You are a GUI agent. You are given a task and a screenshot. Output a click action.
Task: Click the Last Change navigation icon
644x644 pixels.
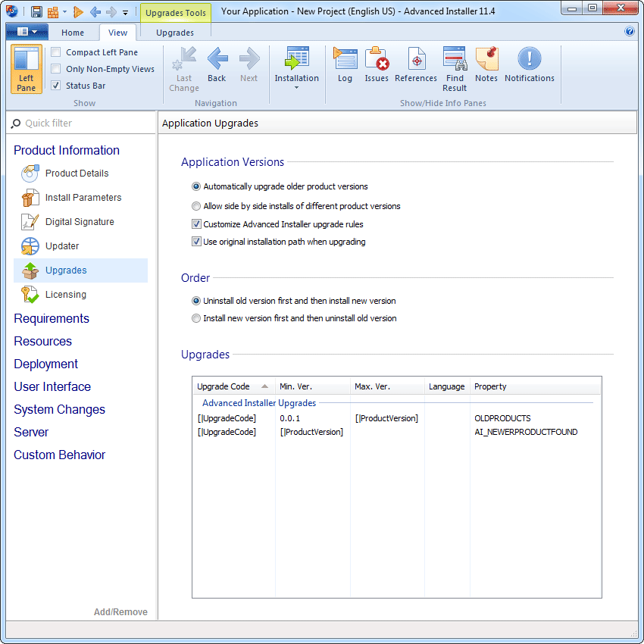[x=184, y=69]
